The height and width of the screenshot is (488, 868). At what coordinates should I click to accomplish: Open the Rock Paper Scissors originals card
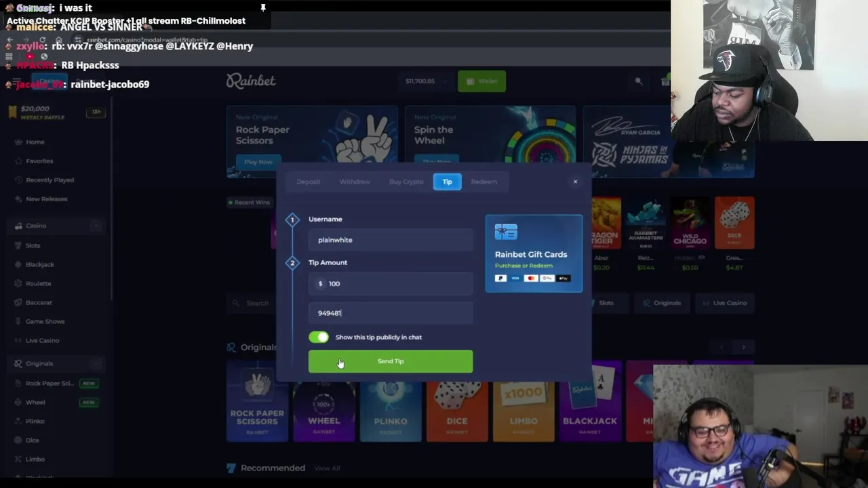click(257, 403)
